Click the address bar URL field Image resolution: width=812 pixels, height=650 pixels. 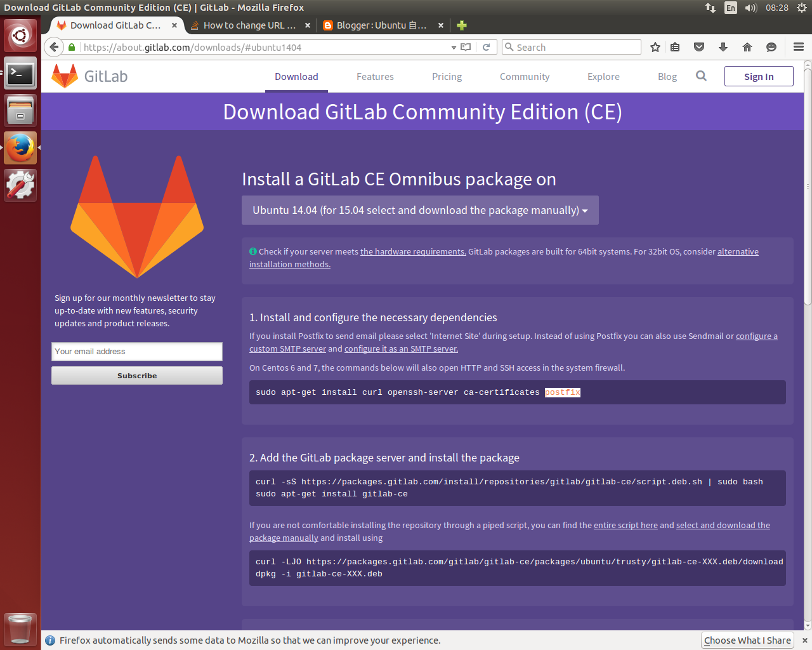263,47
